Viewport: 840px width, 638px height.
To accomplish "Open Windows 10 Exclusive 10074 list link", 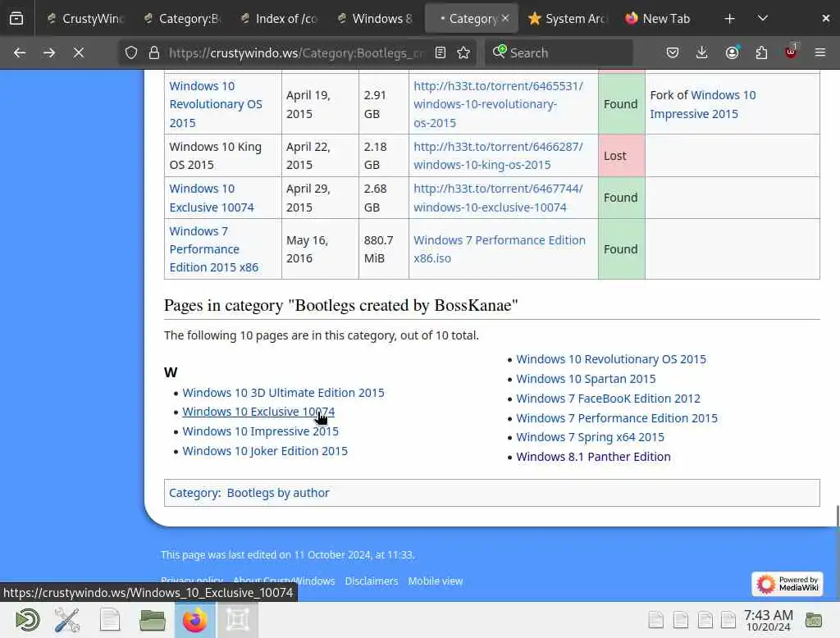I will [x=258, y=412].
